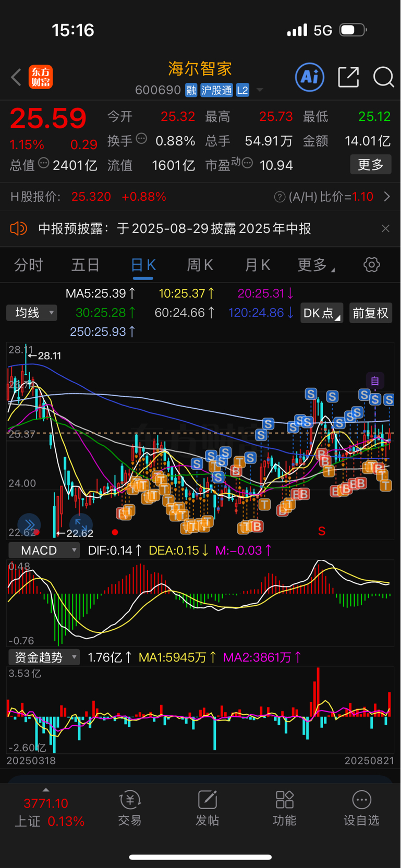Select the 日K tab

click(143, 265)
